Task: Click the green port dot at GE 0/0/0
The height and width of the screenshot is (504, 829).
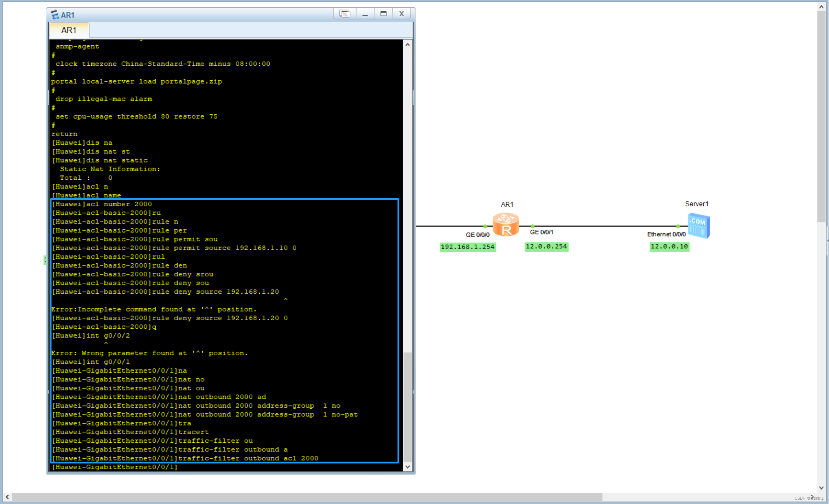Action: coord(485,226)
